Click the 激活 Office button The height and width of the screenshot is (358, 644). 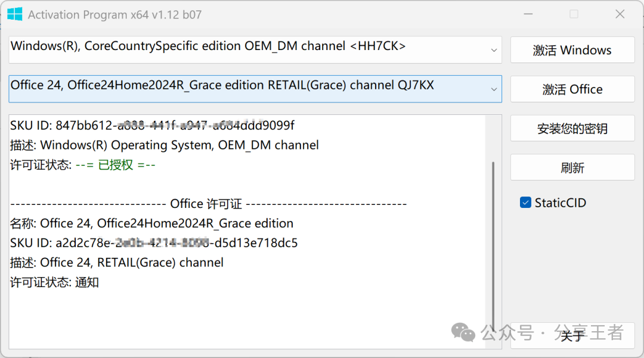click(x=572, y=89)
